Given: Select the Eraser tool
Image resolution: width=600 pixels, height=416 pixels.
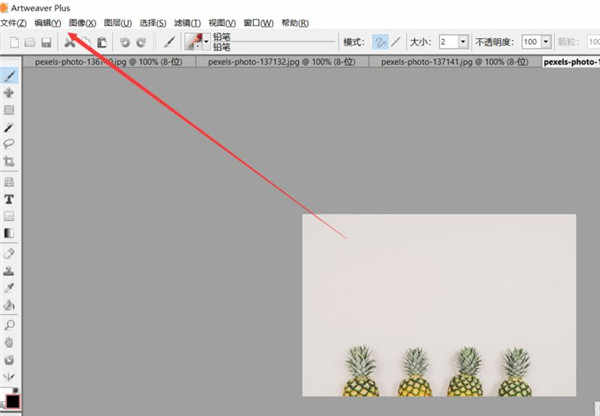Looking at the screenshot, I should point(9,253).
